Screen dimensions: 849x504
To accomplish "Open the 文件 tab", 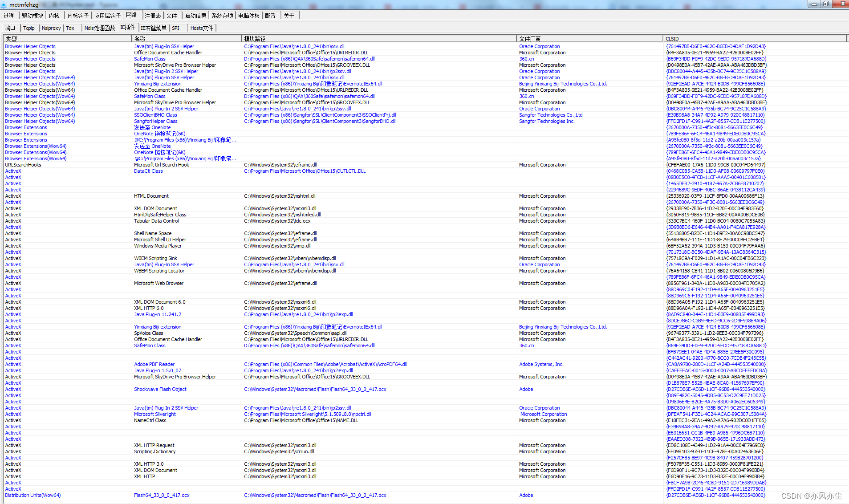I will click(172, 16).
